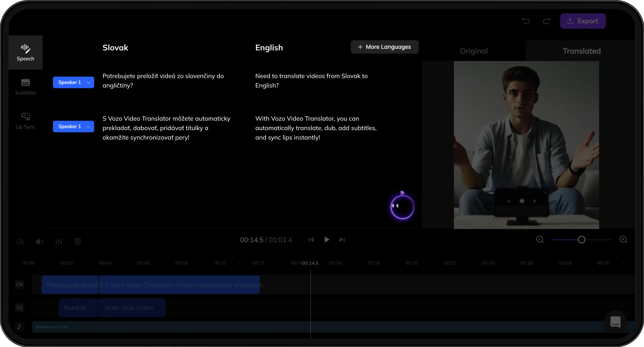Undo the last action

pos(526,21)
